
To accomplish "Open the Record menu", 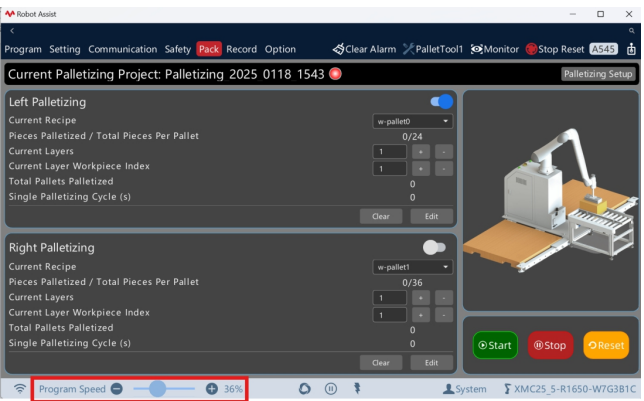I will (242, 49).
